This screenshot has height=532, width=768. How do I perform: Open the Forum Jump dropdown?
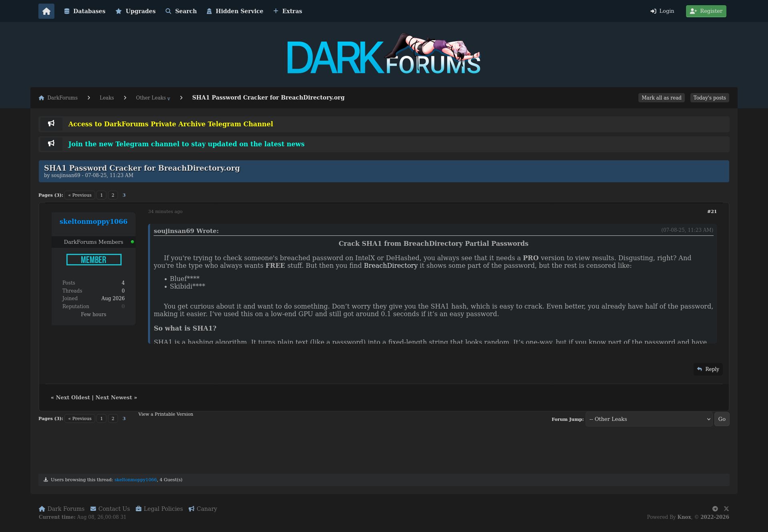pos(649,419)
